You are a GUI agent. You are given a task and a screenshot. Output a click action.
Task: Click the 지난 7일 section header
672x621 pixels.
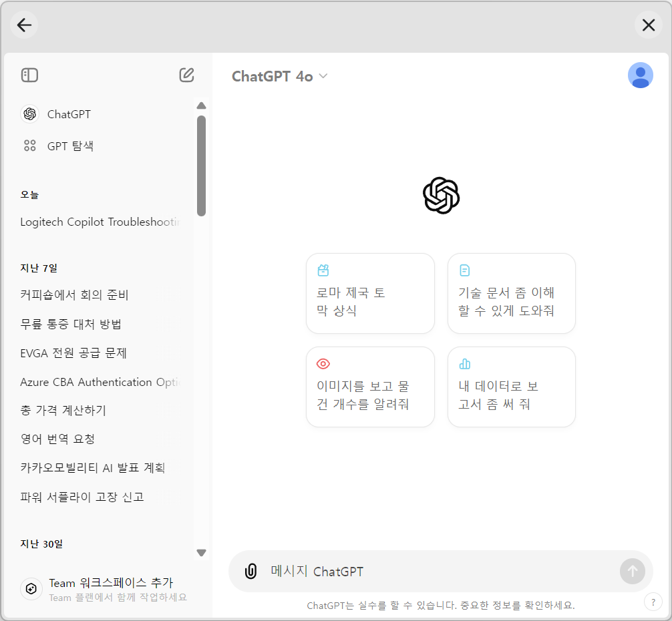[x=39, y=268]
